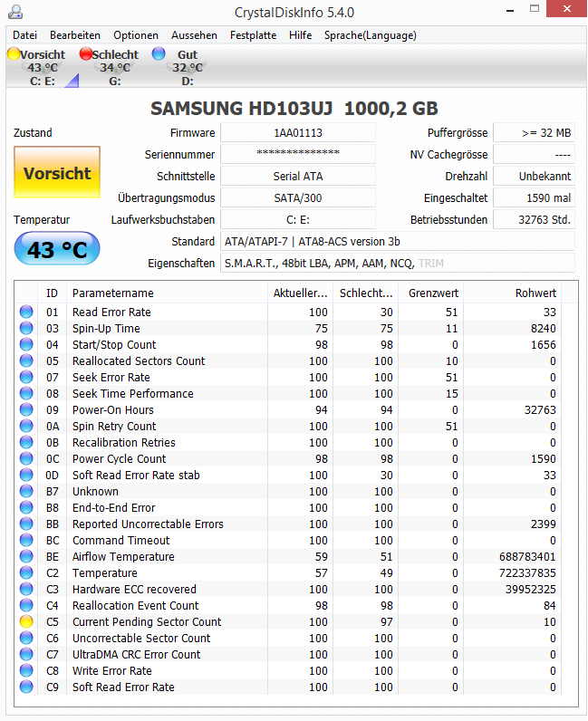Viewport: 588px width, 721px height.
Task: Click the status icon for Seek Error Rate
Action: coord(26,377)
